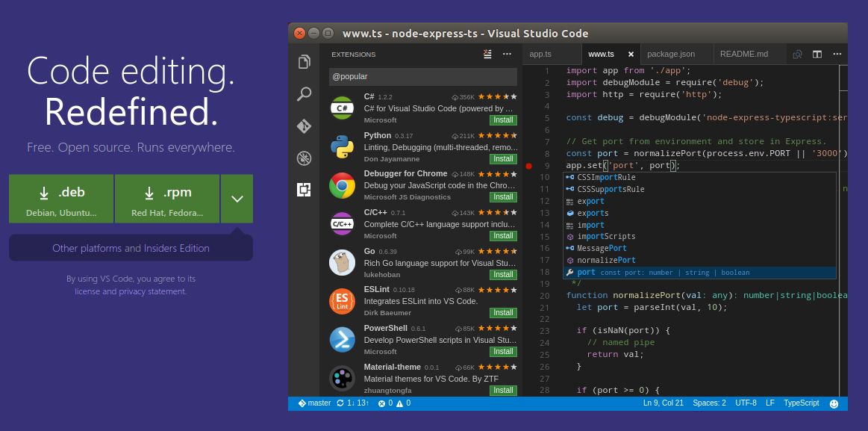868x431 pixels.
Task: Download the .deb package
Action: pos(61,199)
